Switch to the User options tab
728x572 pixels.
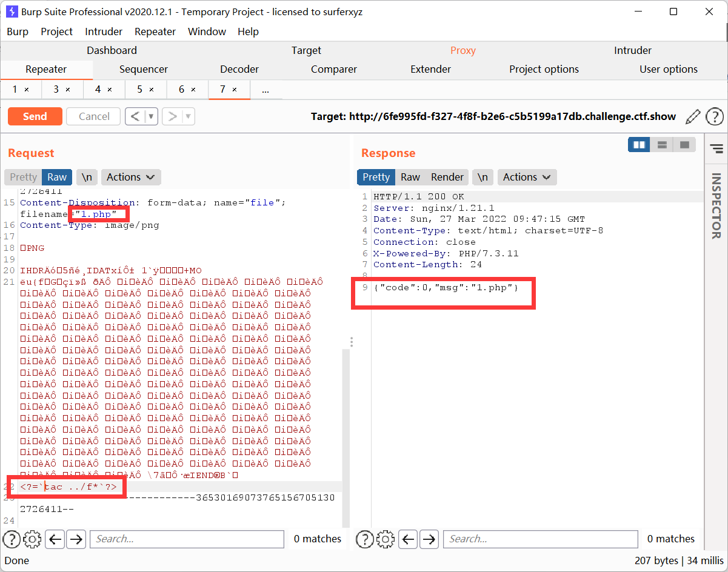pos(669,69)
